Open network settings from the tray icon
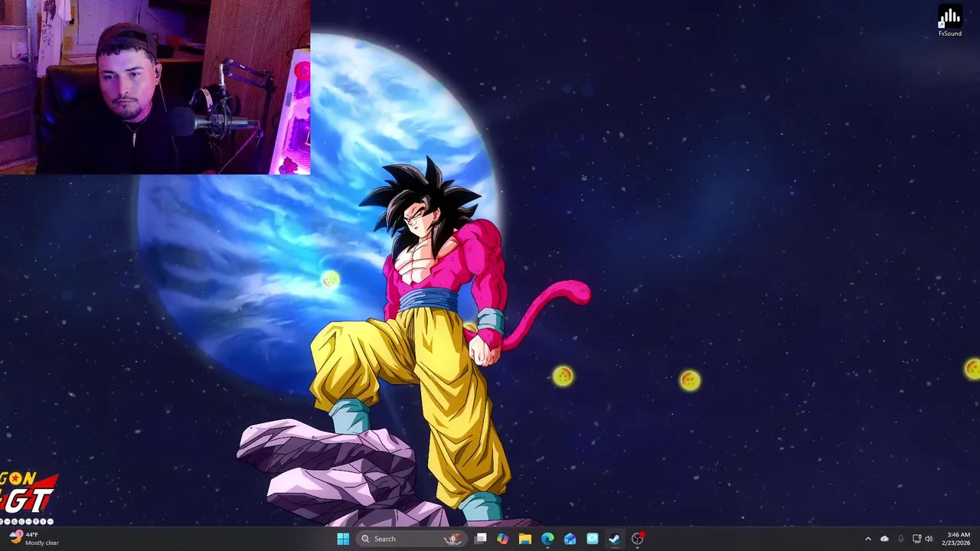Image resolution: width=980 pixels, height=551 pixels. [x=916, y=539]
